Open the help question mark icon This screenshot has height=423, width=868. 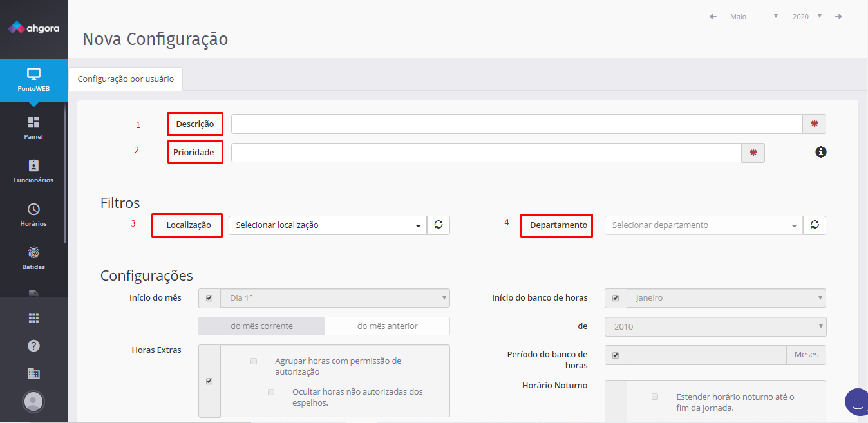pos(33,346)
